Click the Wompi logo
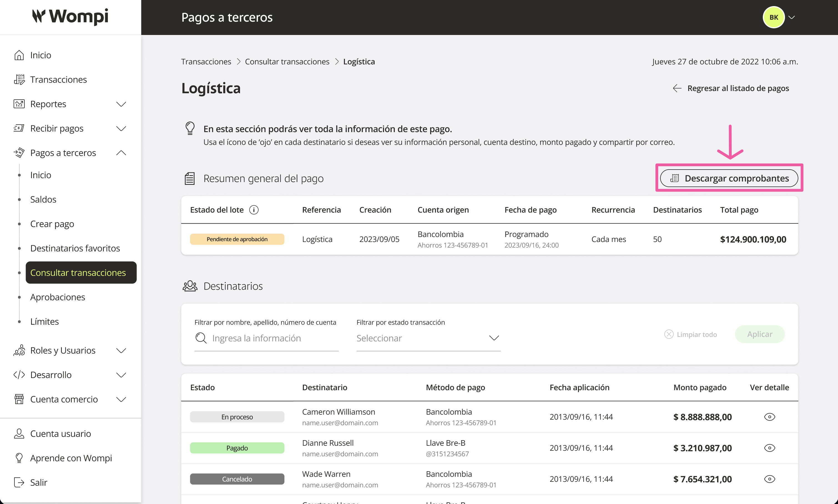The height and width of the screenshot is (504, 838). (70, 16)
